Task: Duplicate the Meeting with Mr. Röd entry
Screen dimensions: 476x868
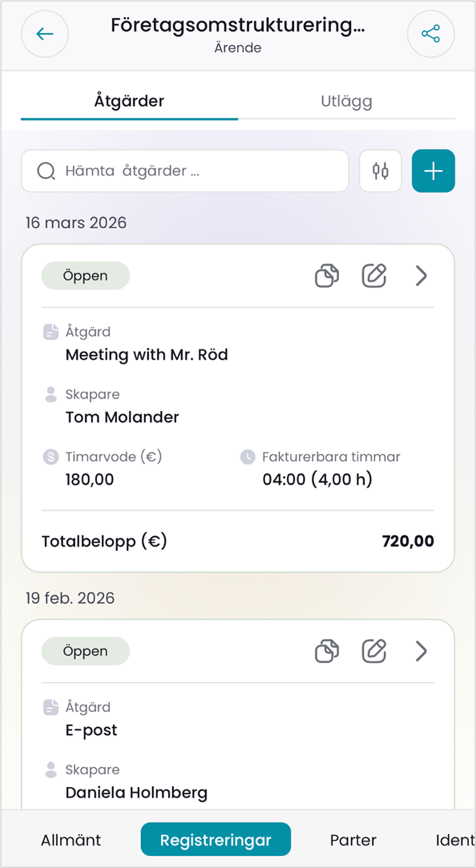Action: pyautogui.click(x=327, y=276)
